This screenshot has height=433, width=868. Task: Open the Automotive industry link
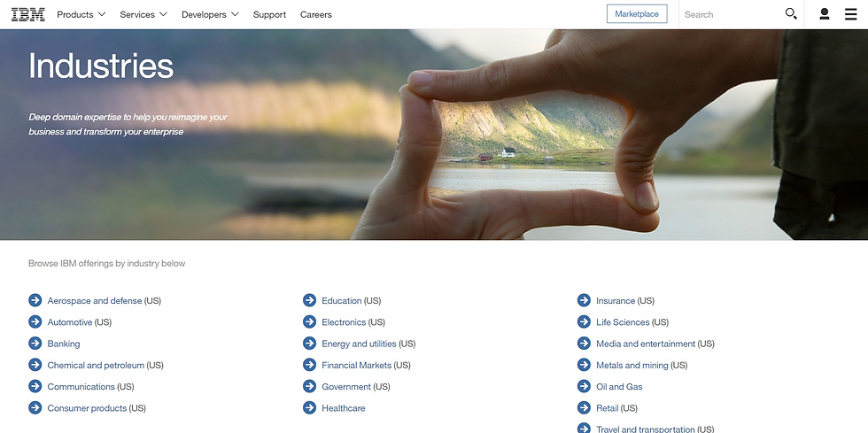(x=70, y=322)
